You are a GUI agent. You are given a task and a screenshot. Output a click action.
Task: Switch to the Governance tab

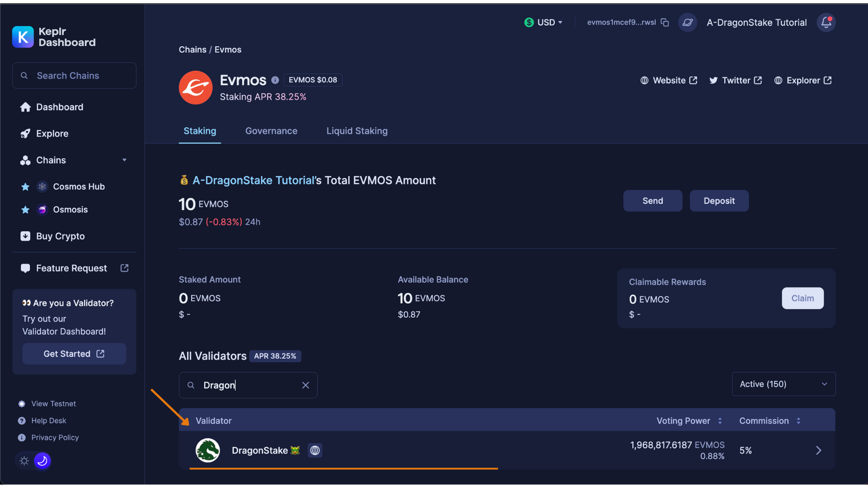click(x=271, y=131)
